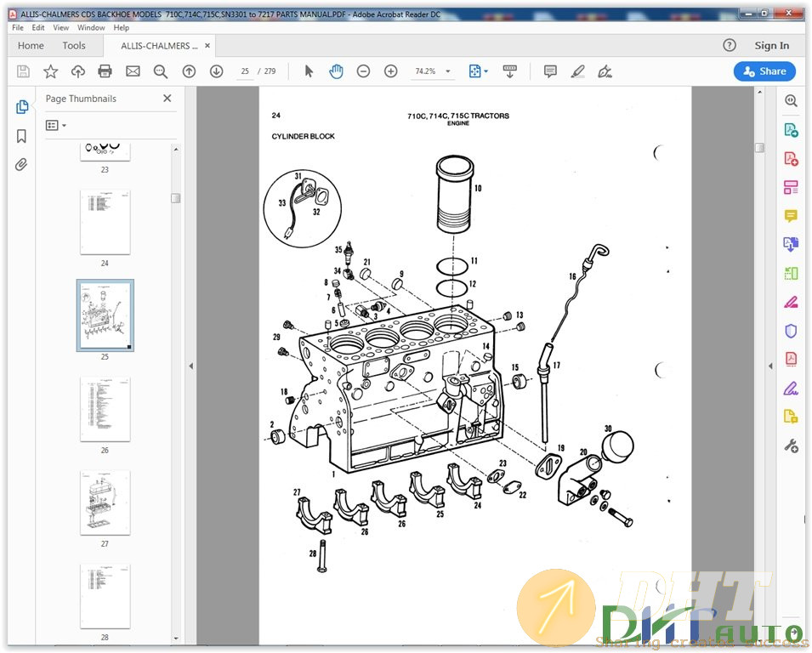This screenshot has height=653, width=812.
Task: Add a sticky note comment
Action: pyautogui.click(x=550, y=71)
